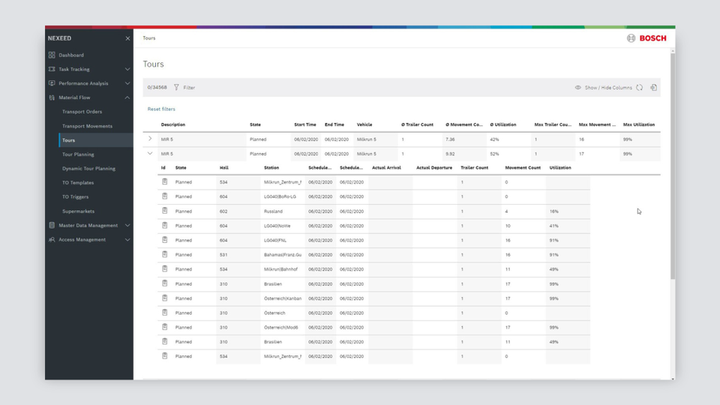
Task: Click the Task Tracking sidebar icon
Action: (52, 69)
